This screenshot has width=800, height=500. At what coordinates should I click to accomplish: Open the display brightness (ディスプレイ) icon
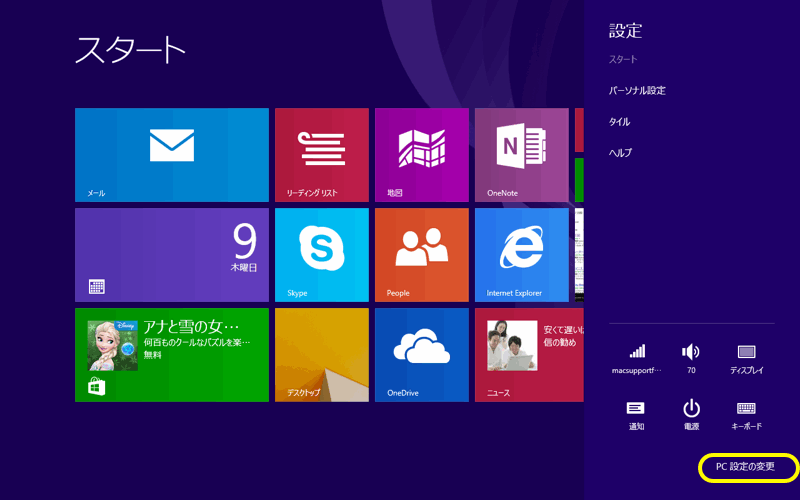coord(746,357)
